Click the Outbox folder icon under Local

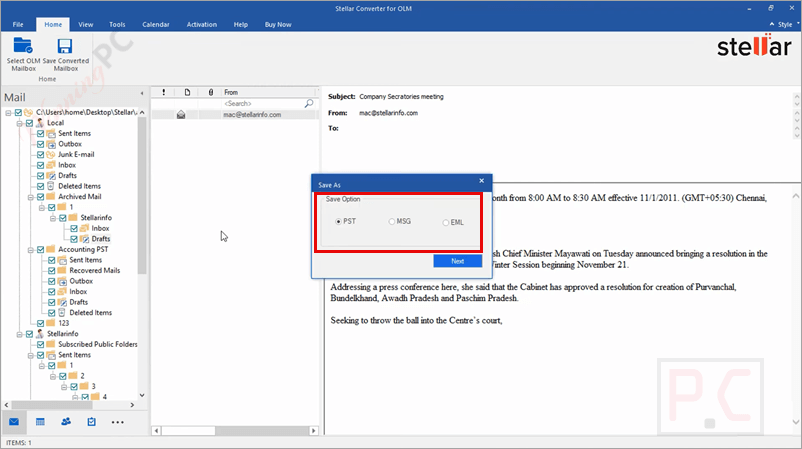pos(51,144)
